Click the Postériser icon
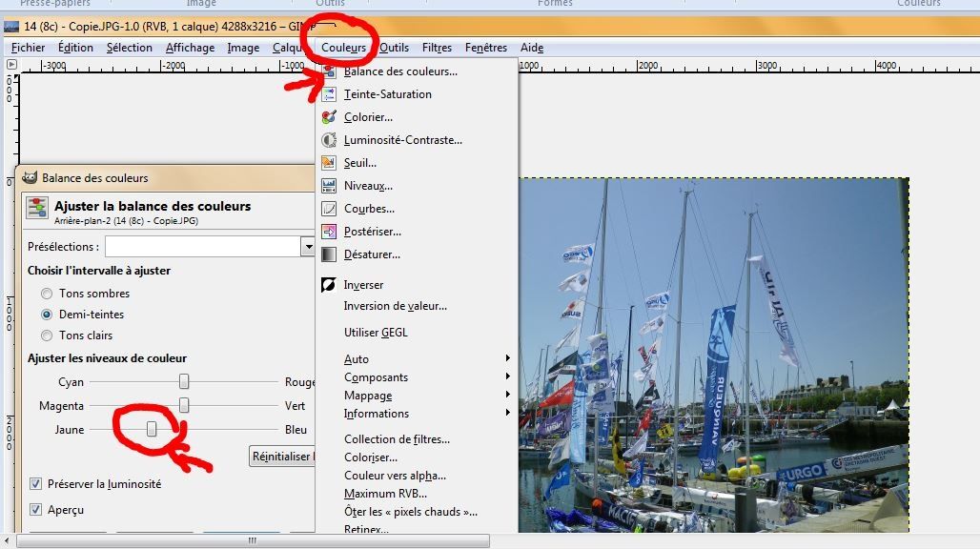This screenshot has width=980, height=549. tap(329, 232)
